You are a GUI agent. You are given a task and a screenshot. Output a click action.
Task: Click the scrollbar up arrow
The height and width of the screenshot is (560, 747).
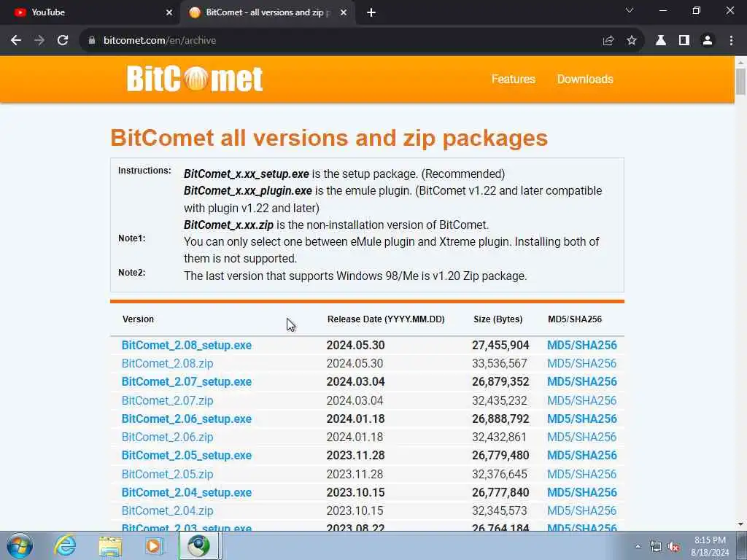740,63
